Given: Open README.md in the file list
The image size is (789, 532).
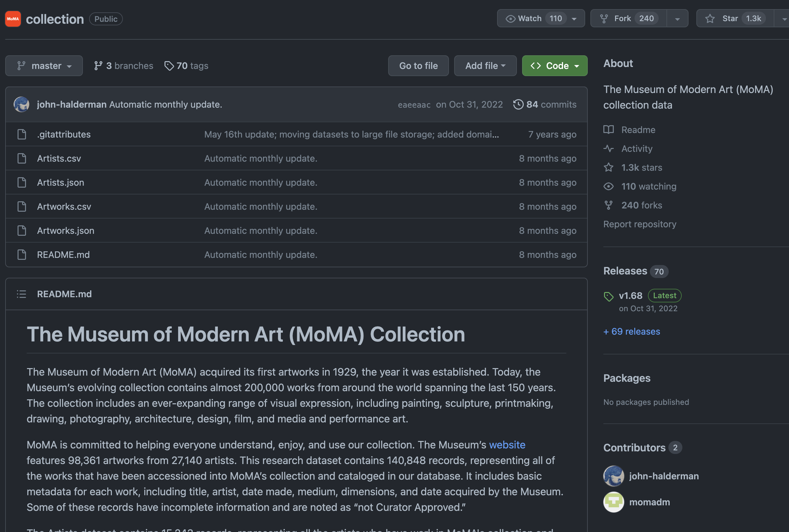Looking at the screenshot, I should [63, 255].
